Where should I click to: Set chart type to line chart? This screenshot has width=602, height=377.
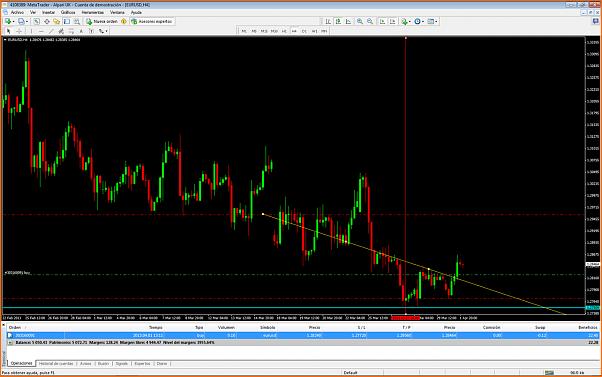(348, 21)
